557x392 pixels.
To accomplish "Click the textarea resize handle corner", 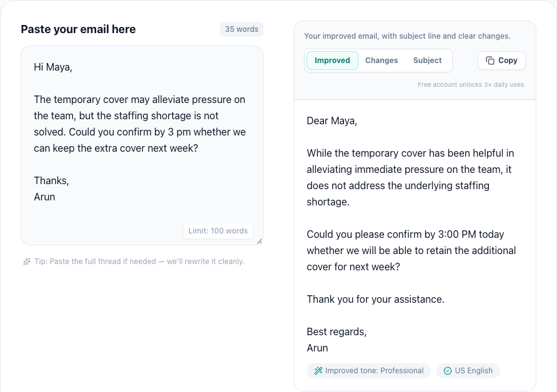I will (259, 242).
